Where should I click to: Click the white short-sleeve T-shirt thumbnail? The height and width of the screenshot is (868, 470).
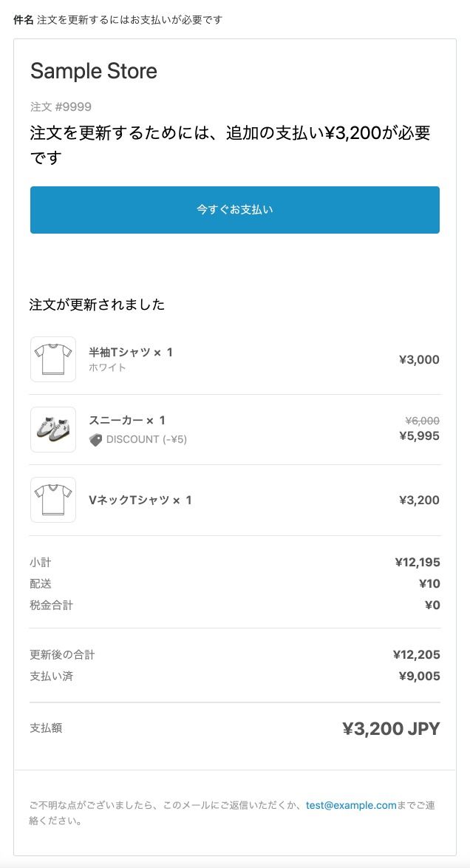(x=53, y=359)
